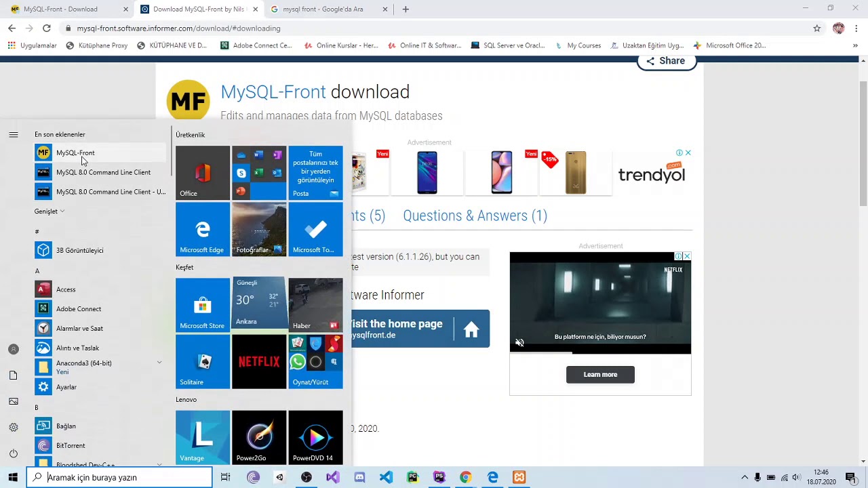Image resolution: width=868 pixels, height=488 pixels.
Task: Open MySQL-Front from recently added apps
Action: [x=99, y=152]
